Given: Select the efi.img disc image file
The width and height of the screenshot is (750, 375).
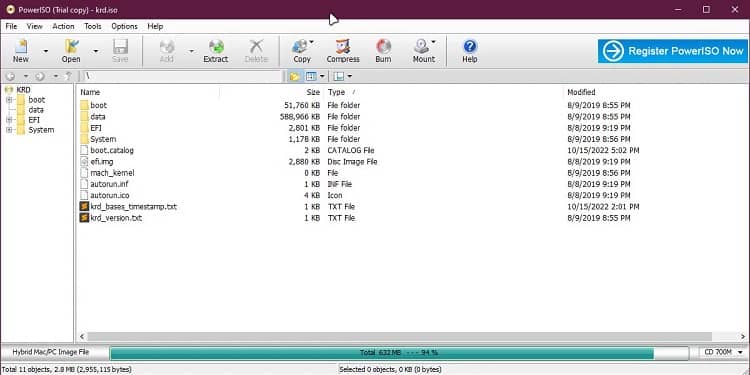Looking at the screenshot, I should (x=101, y=162).
